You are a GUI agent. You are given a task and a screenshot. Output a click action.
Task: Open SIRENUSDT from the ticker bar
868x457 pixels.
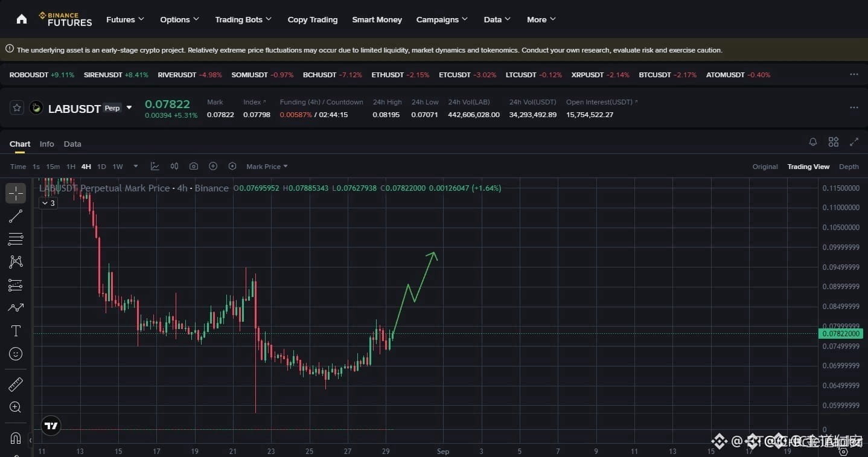point(116,75)
